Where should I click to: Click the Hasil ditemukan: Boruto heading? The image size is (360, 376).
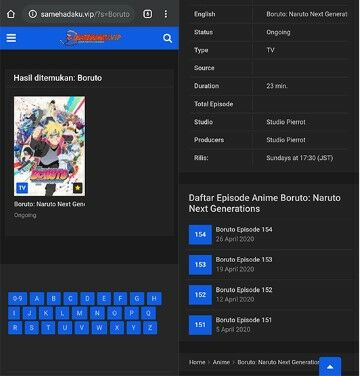coord(58,78)
